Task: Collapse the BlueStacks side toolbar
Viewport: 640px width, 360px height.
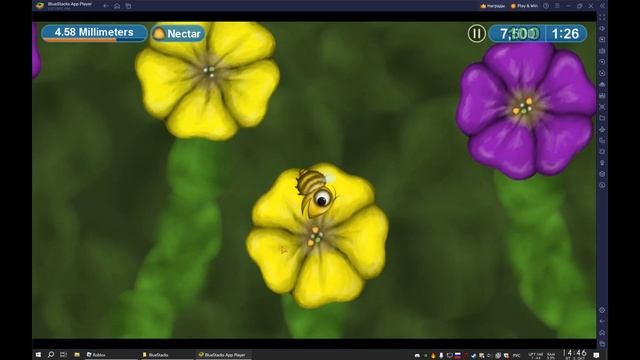Action: 602,6
